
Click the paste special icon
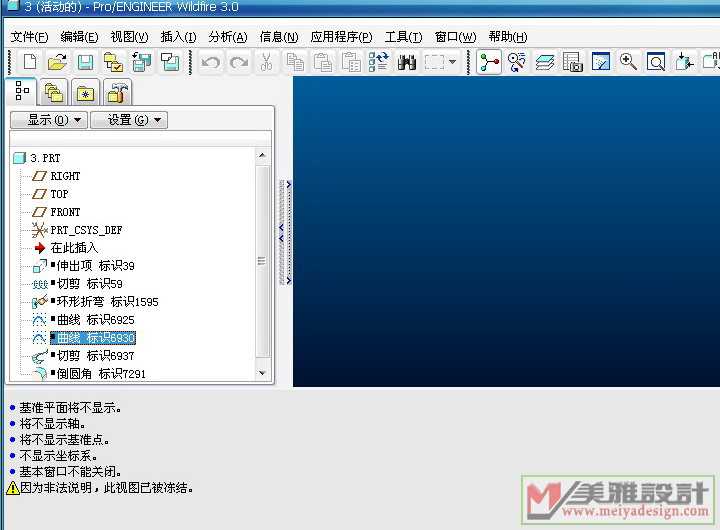point(351,62)
